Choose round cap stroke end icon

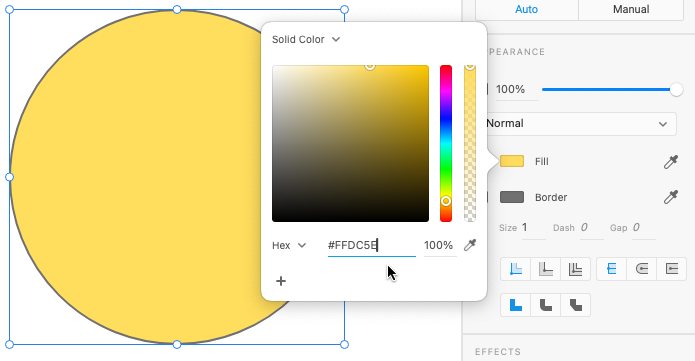click(642, 269)
